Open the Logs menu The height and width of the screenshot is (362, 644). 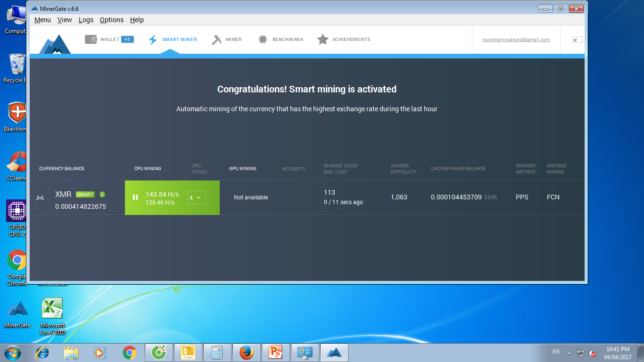(x=86, y=20)
